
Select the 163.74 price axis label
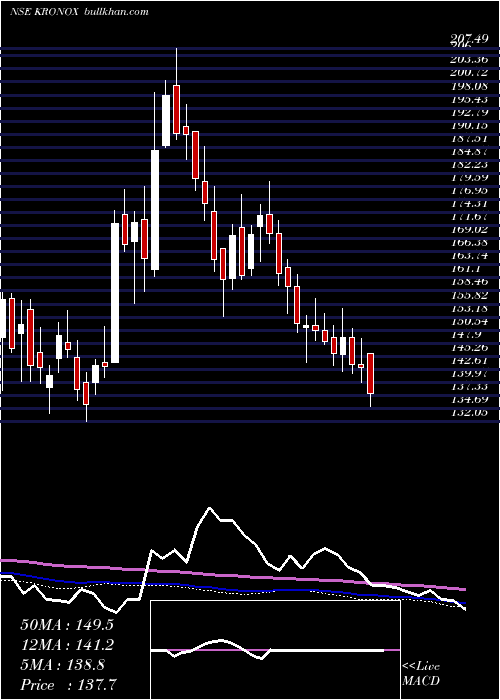(x=469, y=256)
